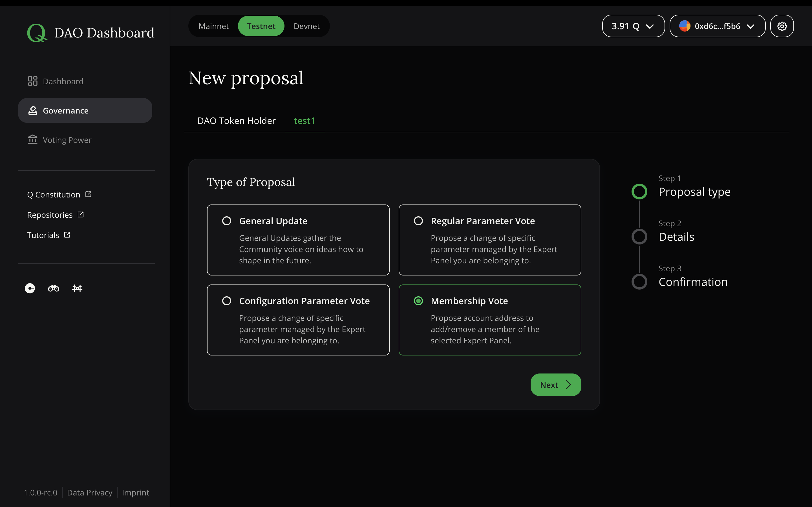The width and height of the screenshot is (812, 507).
Task: Select the Mainnet network tab
Action: pos(214,26)
